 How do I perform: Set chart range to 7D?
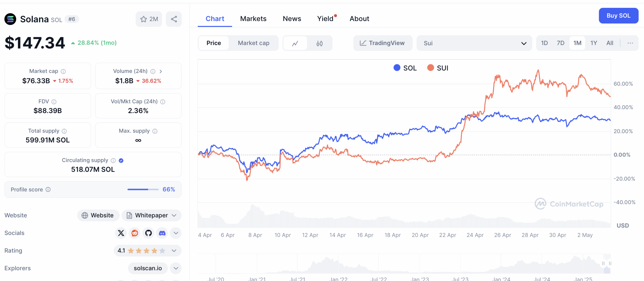(x=560, y=43)
